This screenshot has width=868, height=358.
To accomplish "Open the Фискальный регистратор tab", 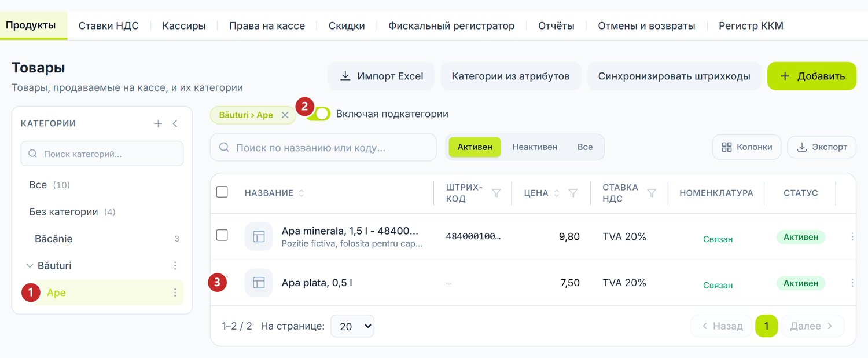I will tap(451, 25).
